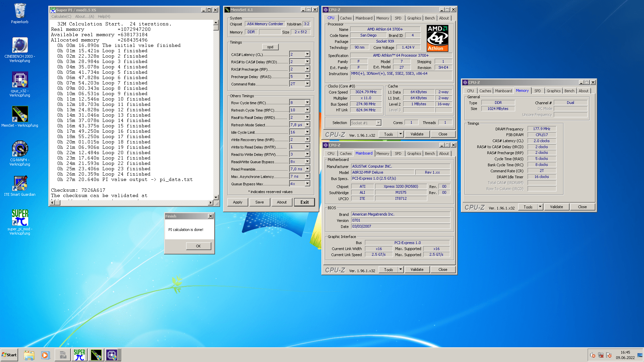Expand the Queue Bypass Max dropdown

coord(307,184)
